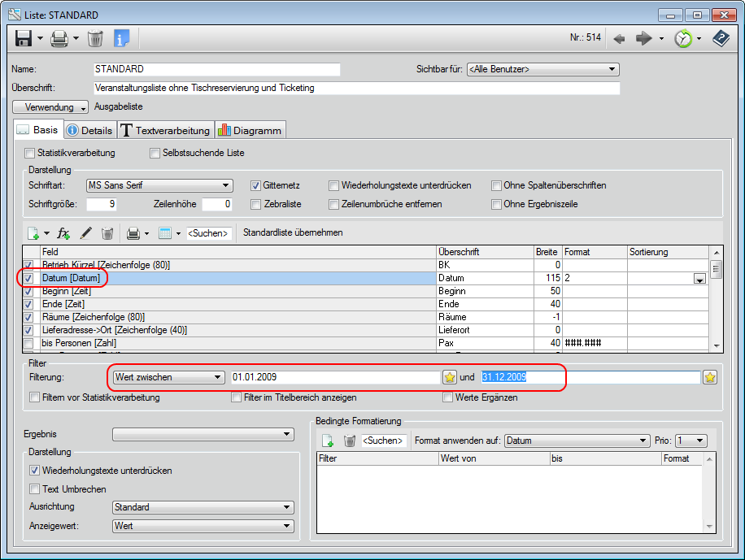The image size is (745, 560).
Task: Click the printer icon in top toolbar
Action: tap(59, 38)
